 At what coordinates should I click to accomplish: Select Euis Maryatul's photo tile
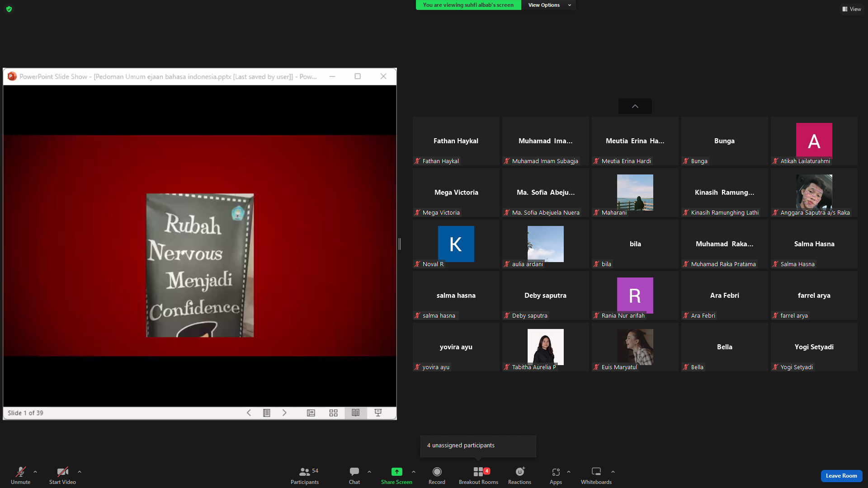coord(635,347)
